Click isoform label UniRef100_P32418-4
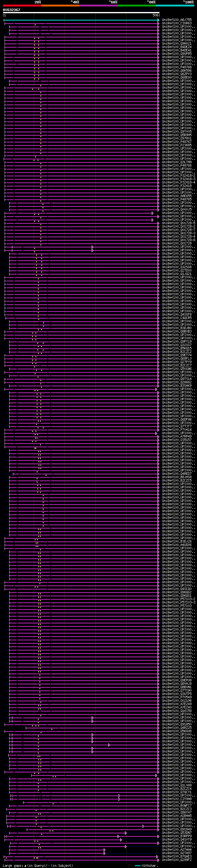 [x=179, y=182]
